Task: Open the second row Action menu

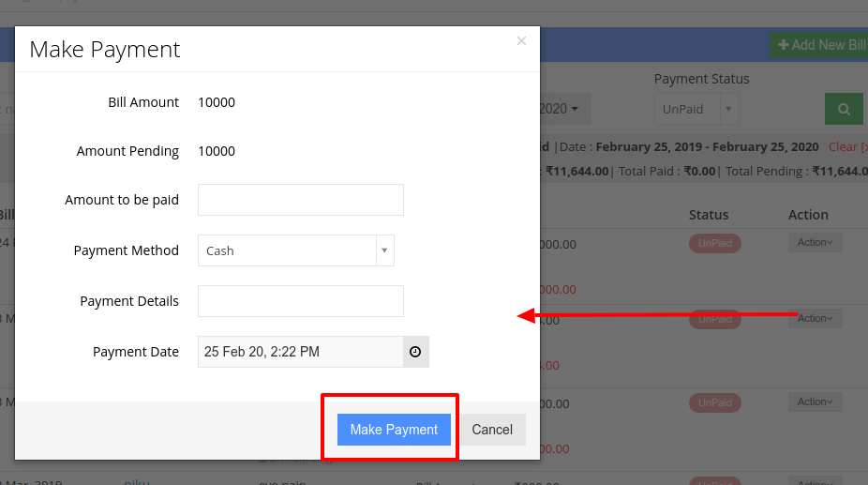Action: point(815,318)
